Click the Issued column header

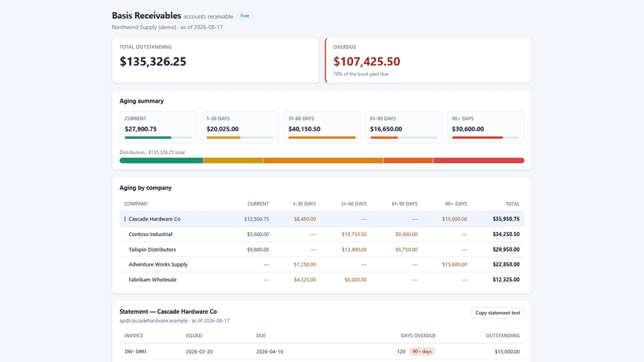(x=194, y=336)
